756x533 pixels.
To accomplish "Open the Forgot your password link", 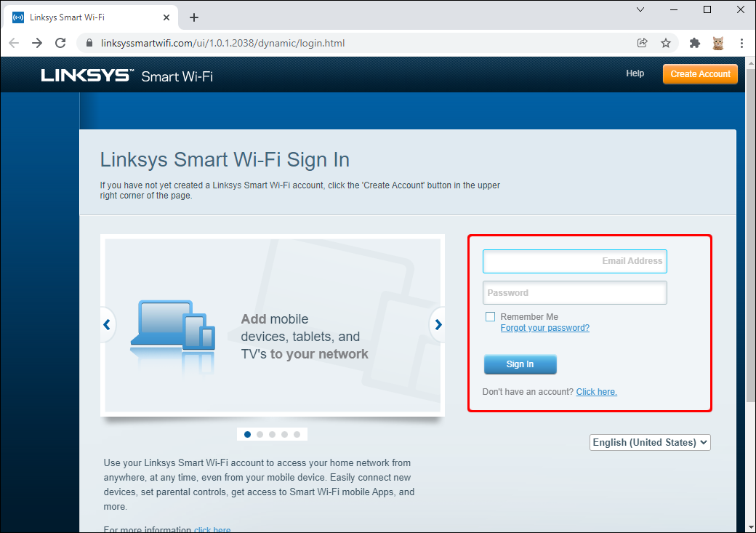I will [x=544, y=328].
